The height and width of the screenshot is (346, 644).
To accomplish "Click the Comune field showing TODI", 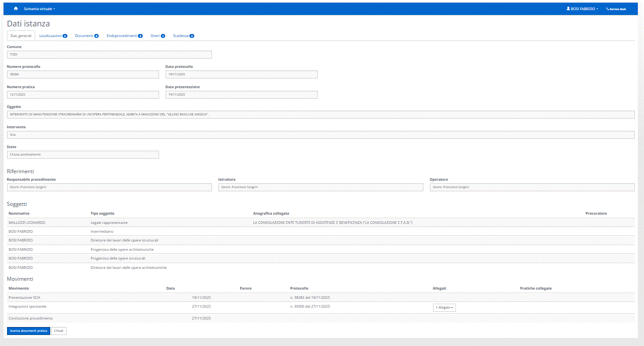I will point(109,55).
